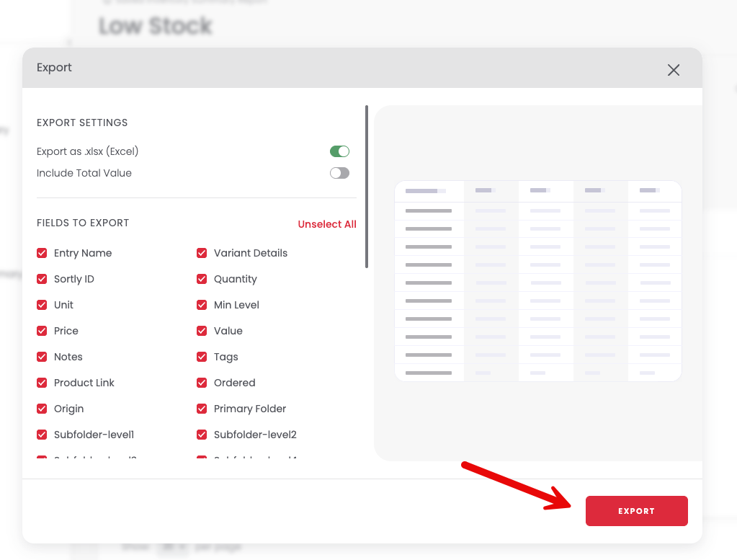Deselect the Variant Details checkbox
The height and width of the screenshot is (560, 737).
point(202,253)
